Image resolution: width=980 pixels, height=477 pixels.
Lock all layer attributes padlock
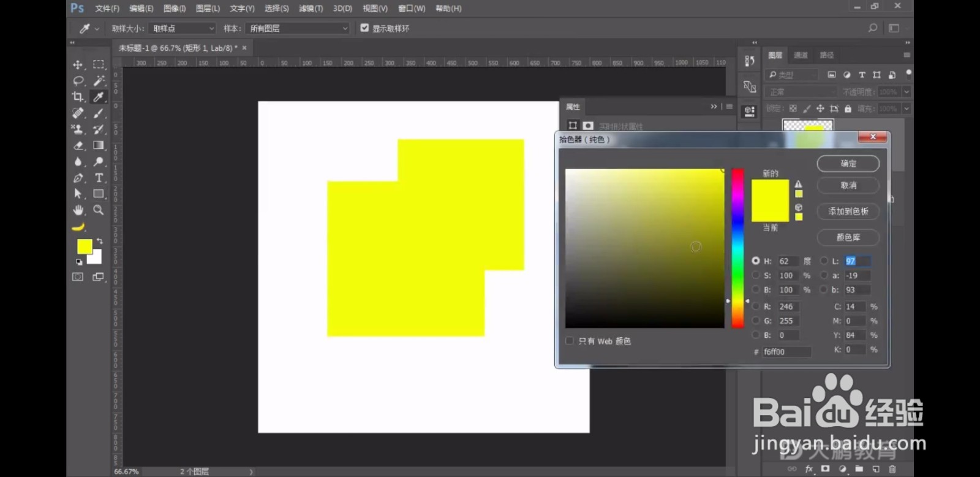848,109
